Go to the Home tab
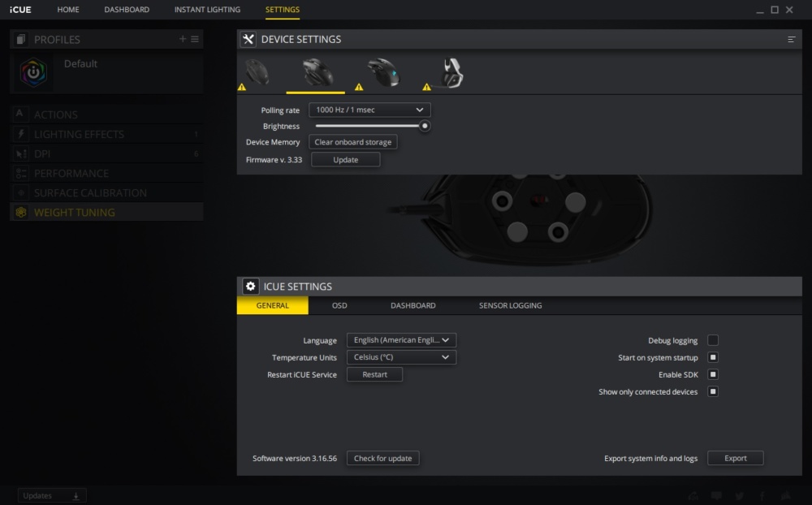Screen dimensions: 812x505 [68, 9]
